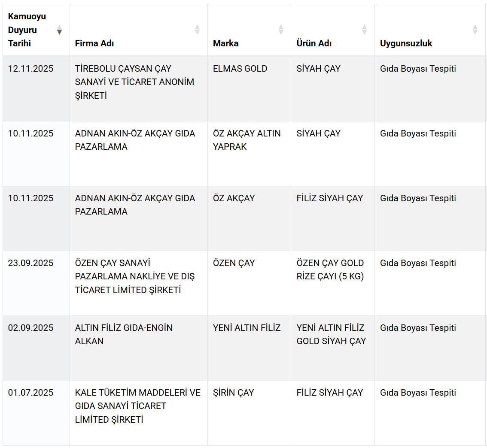Click the Kamuoyu Duyuru Tarihi header text
This screenshot has width=487, height=448.
pyautogui.click(x=27, y=30)
